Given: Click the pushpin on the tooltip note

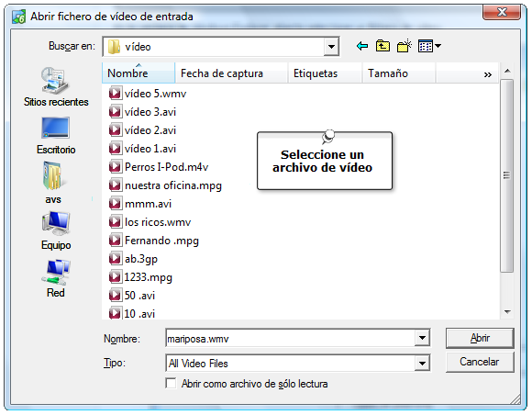Looking at the screenshot, I should (328, 136).
